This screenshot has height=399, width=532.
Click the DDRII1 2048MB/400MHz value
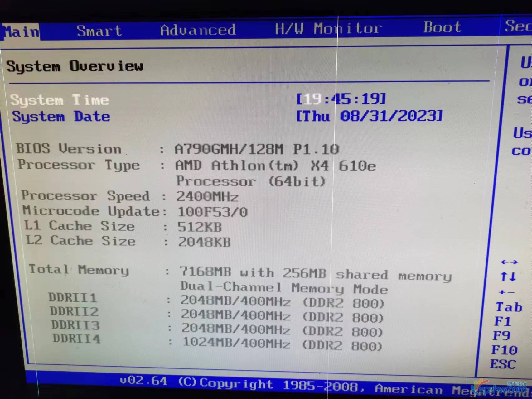282,302
